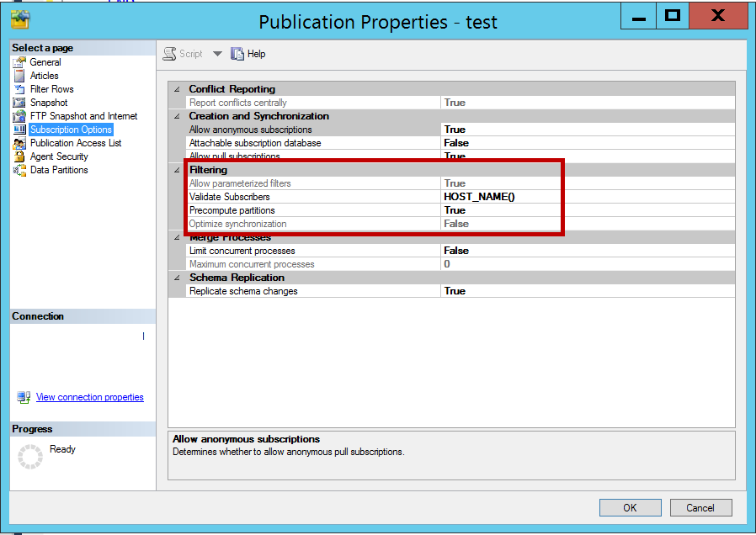Click the Snapshot page icon

19,103
